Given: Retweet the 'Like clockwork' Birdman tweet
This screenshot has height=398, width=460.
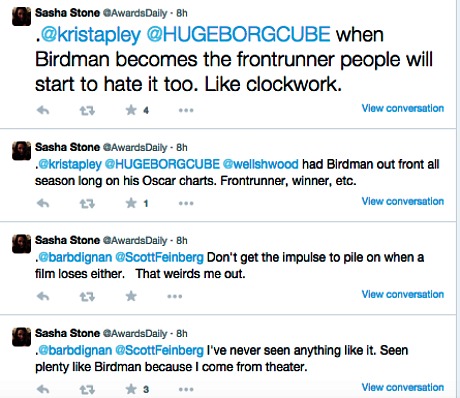Looking at the screenshot, I should coord(87,110).
